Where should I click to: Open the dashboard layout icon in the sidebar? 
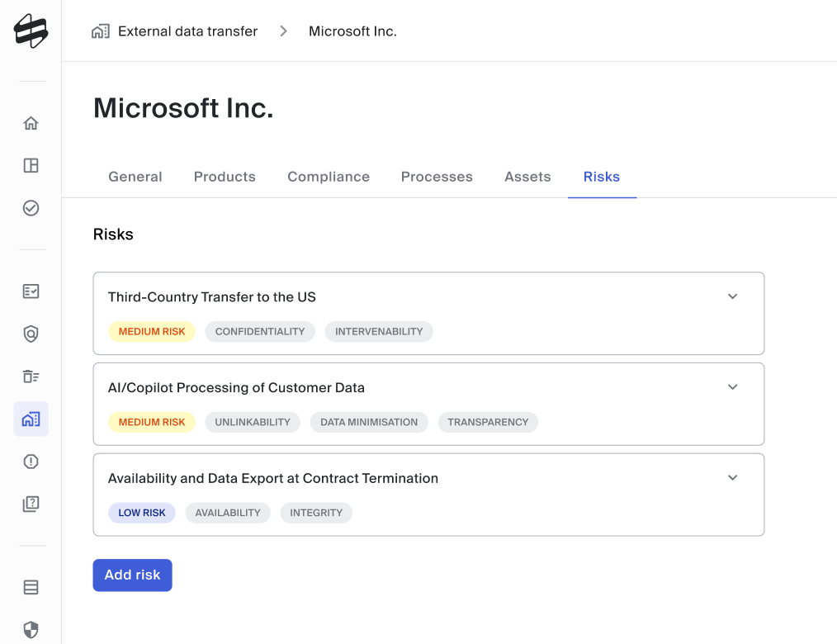31,165
